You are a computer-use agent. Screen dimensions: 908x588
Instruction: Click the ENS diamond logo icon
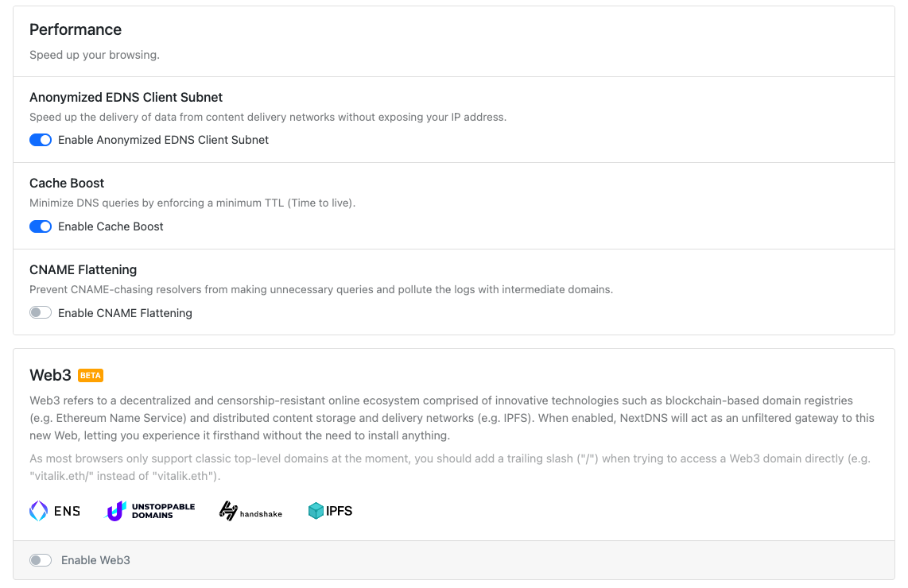point(39,511)
